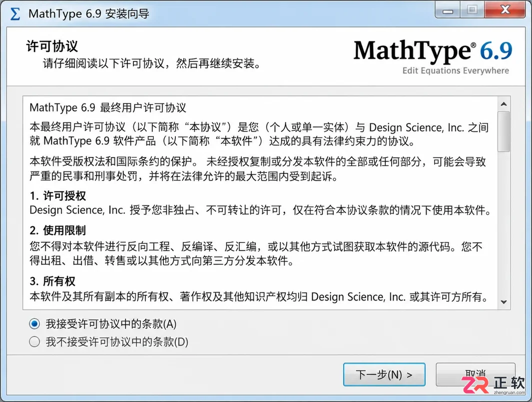Click the sentence starting 您不得对本软件进行反向工程
The width and height of the screenshot is (532, 402).
click(256, 253)
